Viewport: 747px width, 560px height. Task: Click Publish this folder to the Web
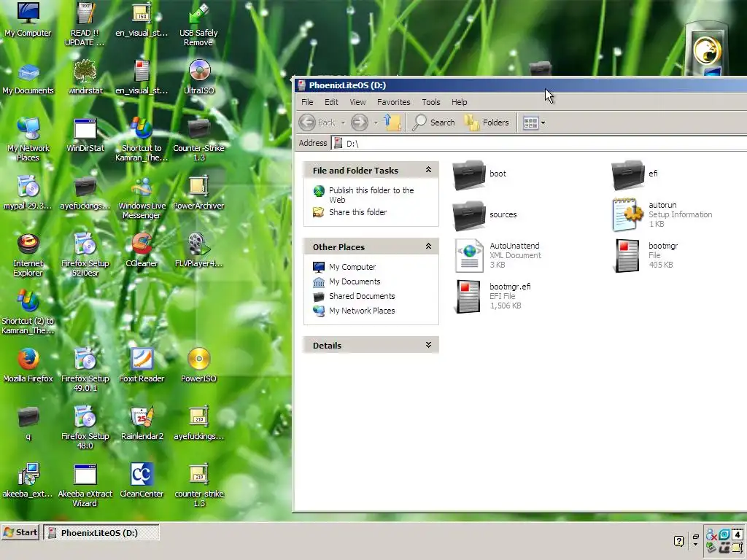coord(371,195)
